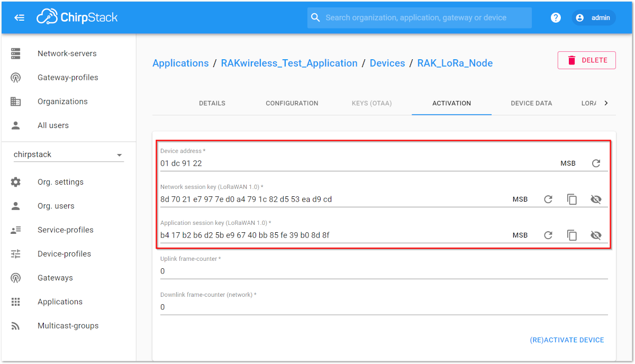Click the (RE)ACTIVATE DEVICE button
This screenshot has height=364, width=635.
(567, 340)
